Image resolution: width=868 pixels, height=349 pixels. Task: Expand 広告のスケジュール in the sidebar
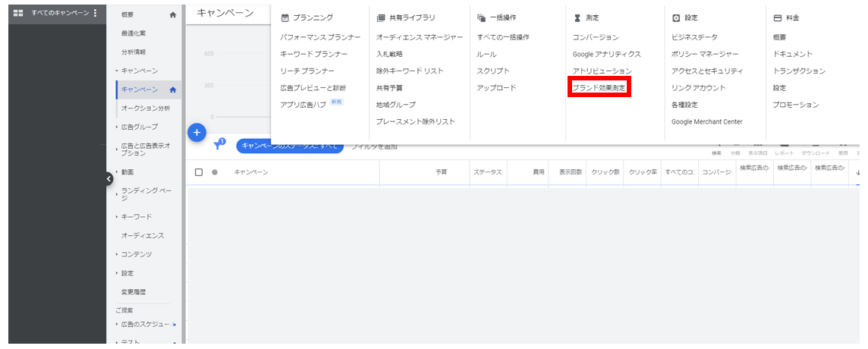(117, 324)
